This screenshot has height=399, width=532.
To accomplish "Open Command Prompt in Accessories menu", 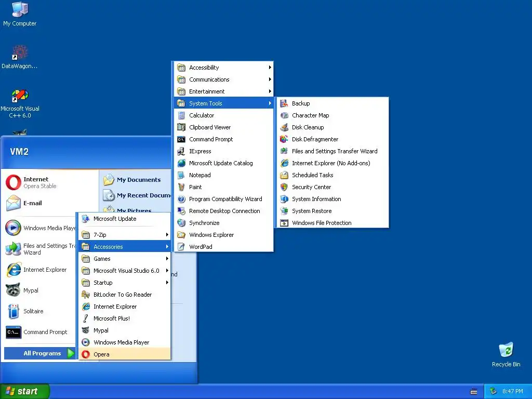I will (223, 139).
